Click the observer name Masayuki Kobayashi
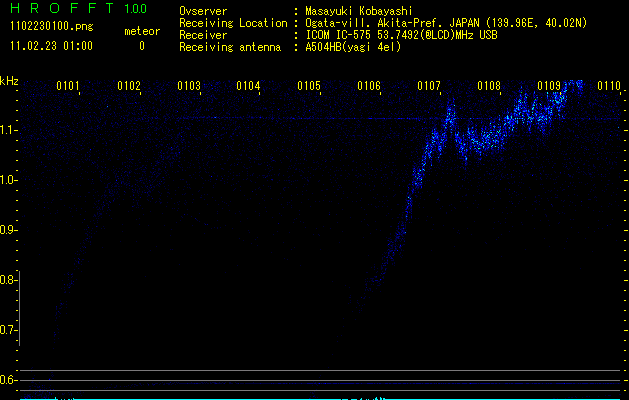Viewport: 629px width, 400px height. click(x=359, y=11)
